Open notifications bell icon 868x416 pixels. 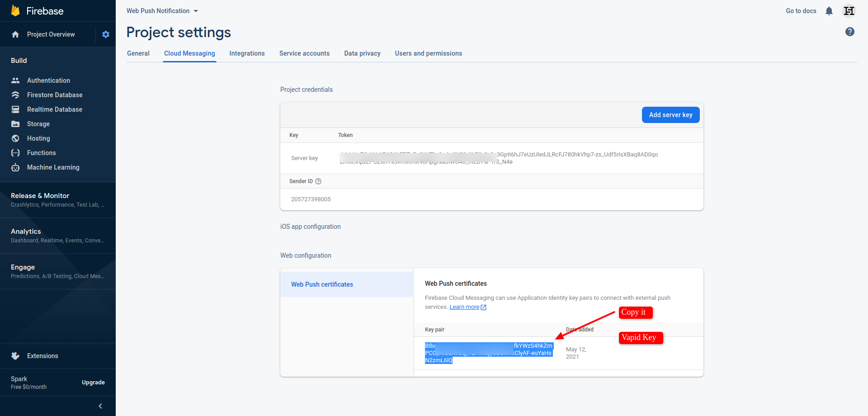pos(829,11)
